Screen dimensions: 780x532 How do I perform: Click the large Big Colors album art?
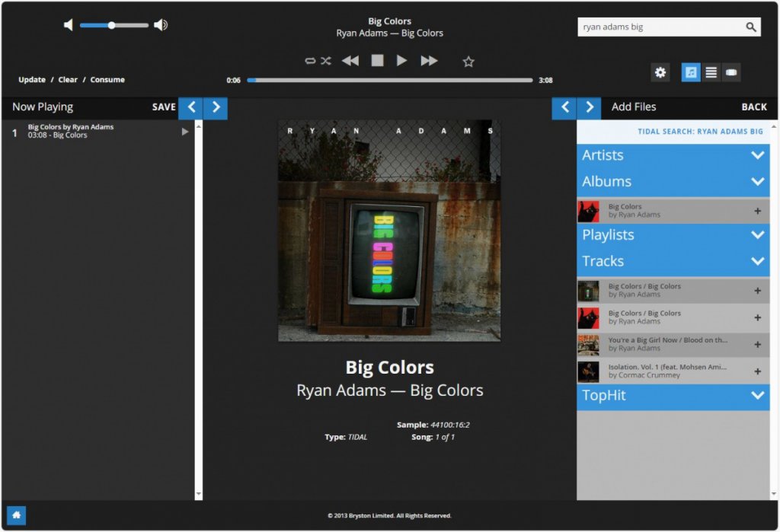click(x=389, y=230)
